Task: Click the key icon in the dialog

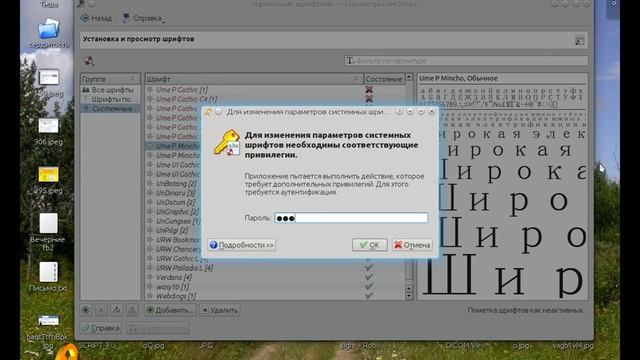Action: (227, 143)
